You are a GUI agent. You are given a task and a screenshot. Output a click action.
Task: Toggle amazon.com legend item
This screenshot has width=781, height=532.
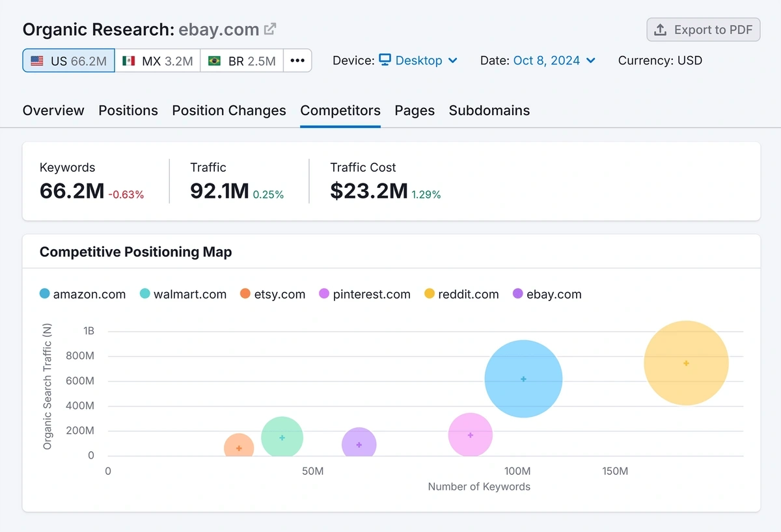click(83, 294)
